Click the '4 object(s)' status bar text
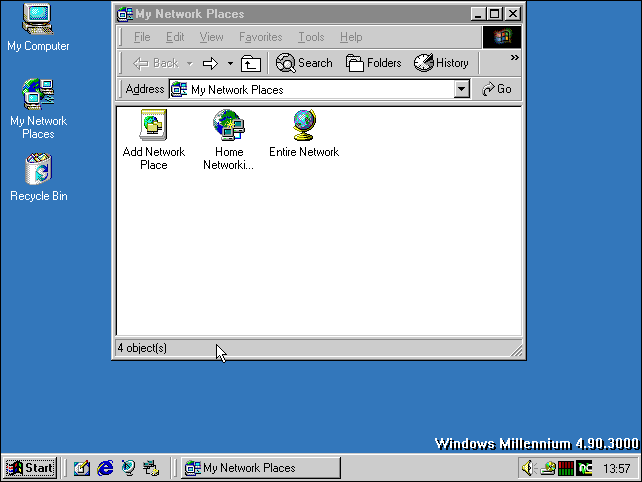This screenshot has width=642, height=482. (142, 348)
